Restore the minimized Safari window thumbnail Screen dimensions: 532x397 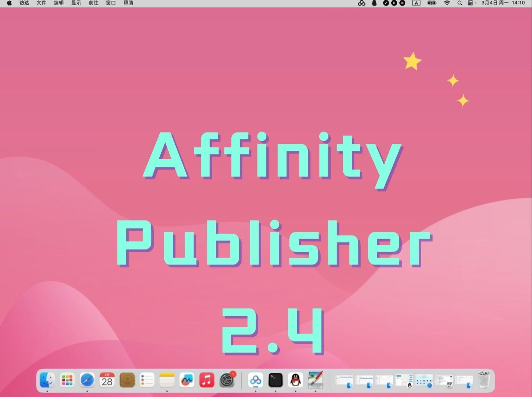tap(424, 381)
